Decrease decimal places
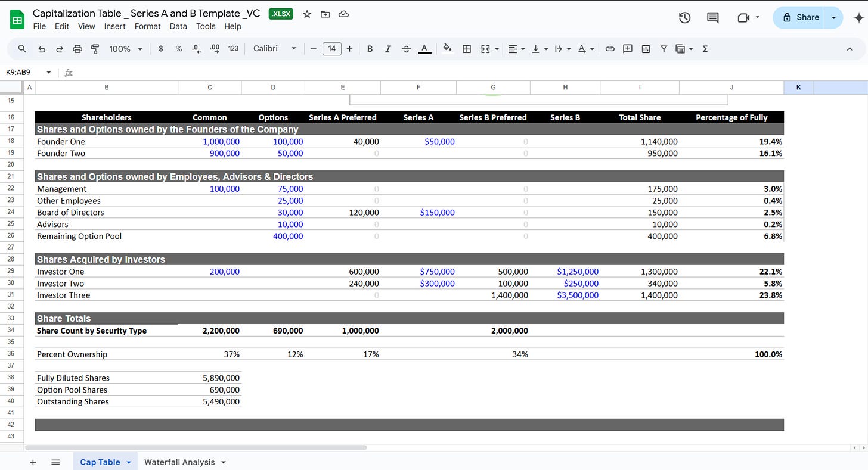The height and width of the screenshot is (470, 868). click(196, 49)
